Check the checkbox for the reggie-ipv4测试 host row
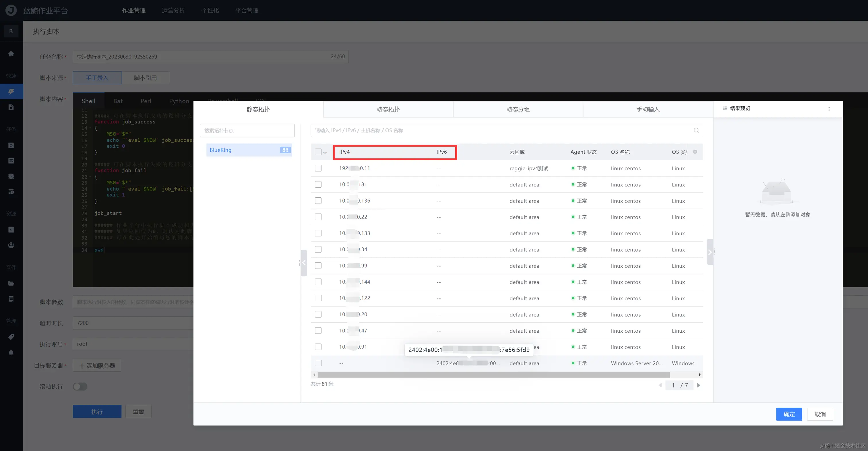 [x=318, y=168]
